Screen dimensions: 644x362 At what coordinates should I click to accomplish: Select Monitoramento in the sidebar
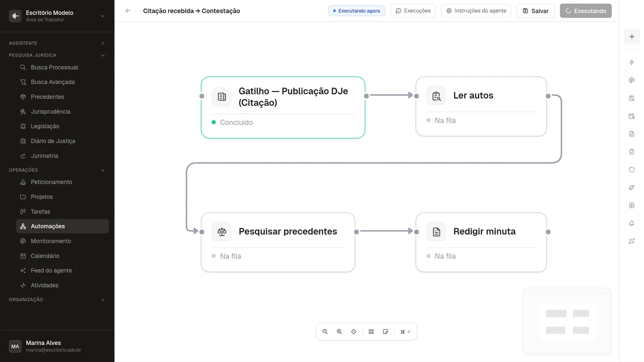click(x=62, y=241)
